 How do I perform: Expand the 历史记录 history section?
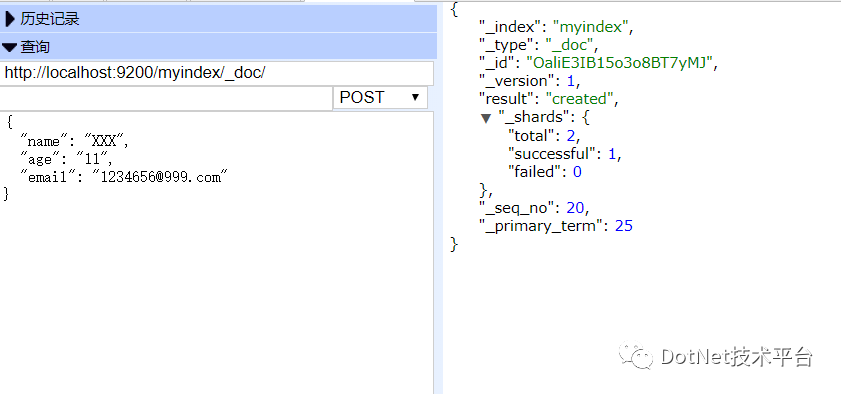point(218,19)
